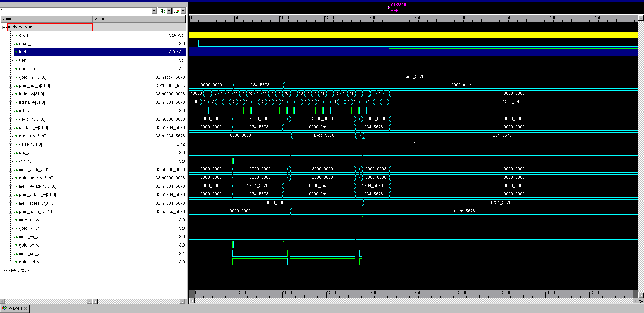Click right arrow of Name pane scrollbar
Image resolution: width=644 pixels, height=313 pixels.
click(x=90, y=301)
